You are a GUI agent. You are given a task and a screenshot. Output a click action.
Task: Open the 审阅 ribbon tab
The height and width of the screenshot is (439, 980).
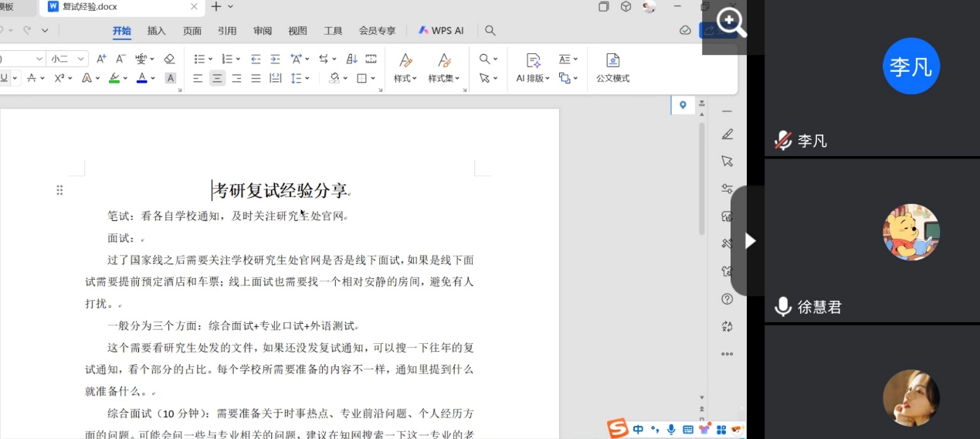point(263,31)
